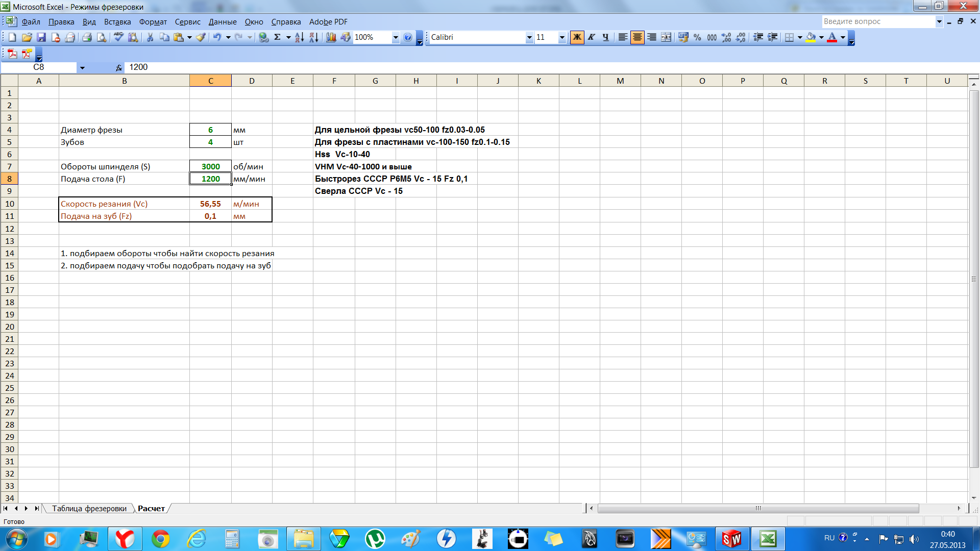This screenshot has height=551, width=980.
Task: Open the yellow fill color dropdown arrow
Action: coord(821,37)
